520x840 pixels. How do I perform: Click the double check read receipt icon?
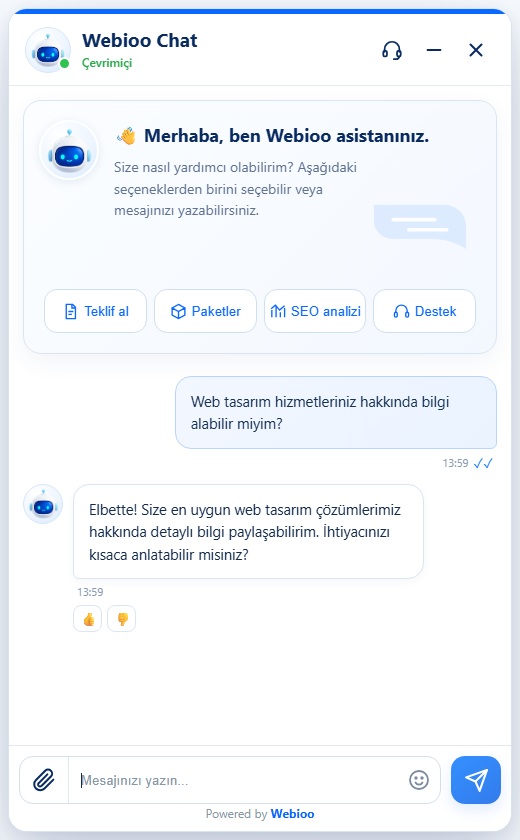tap(483, 463)
